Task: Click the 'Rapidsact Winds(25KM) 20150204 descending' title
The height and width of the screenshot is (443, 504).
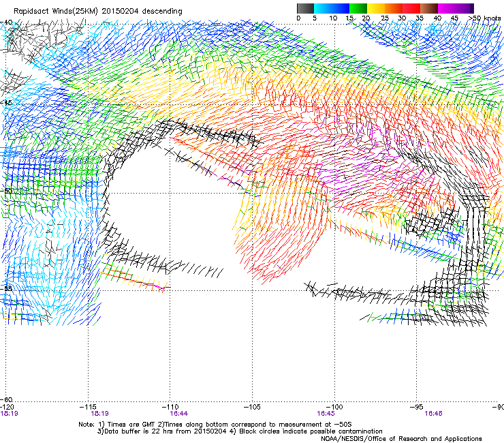Action: [x=97, y=12]
